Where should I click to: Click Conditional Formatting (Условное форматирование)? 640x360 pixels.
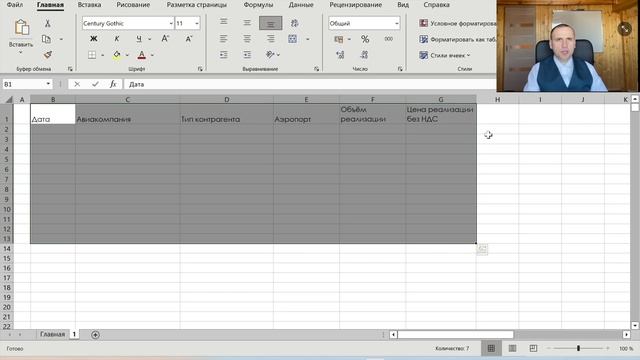pyautogui.click(x=458, y=23)
